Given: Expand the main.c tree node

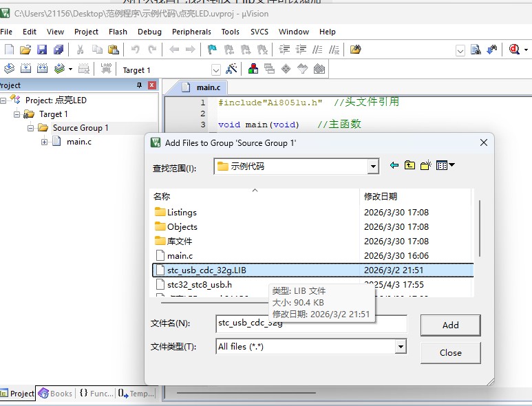Looking at the screenshot, I should 45,142.
